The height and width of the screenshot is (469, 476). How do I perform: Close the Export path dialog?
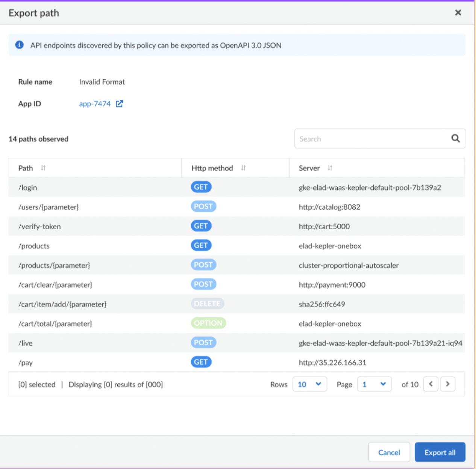(x=458, y=13)
